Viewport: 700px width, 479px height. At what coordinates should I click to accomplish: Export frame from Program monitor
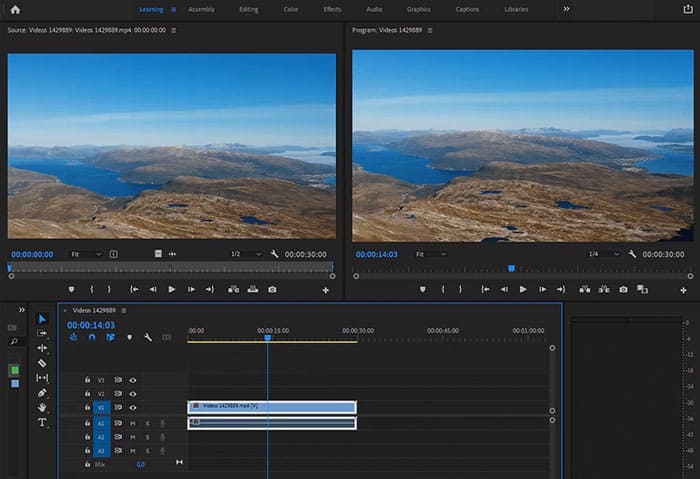point(623,289)
